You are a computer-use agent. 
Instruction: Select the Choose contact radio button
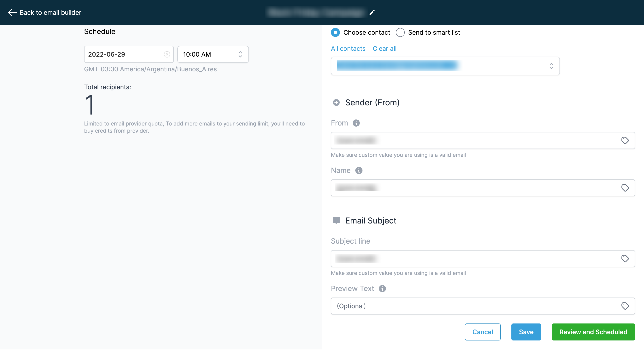[335, 32]
